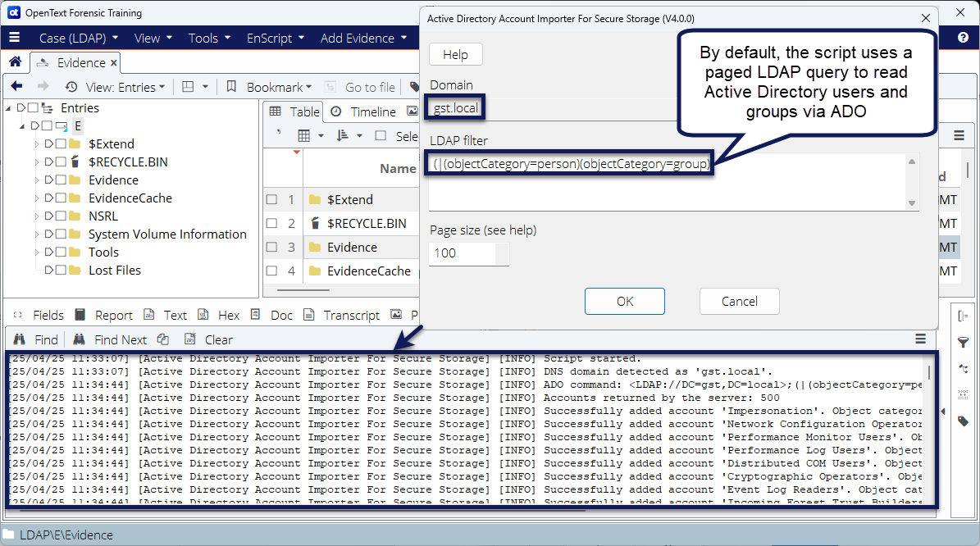Viewport: 980px width, 546px height.
Task: Click the Timeline clock icon tab
Action: click(x=336, y=111)
